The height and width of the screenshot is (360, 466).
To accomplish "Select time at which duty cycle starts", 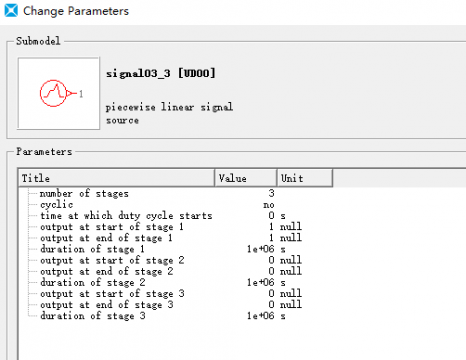I will 126,216.
